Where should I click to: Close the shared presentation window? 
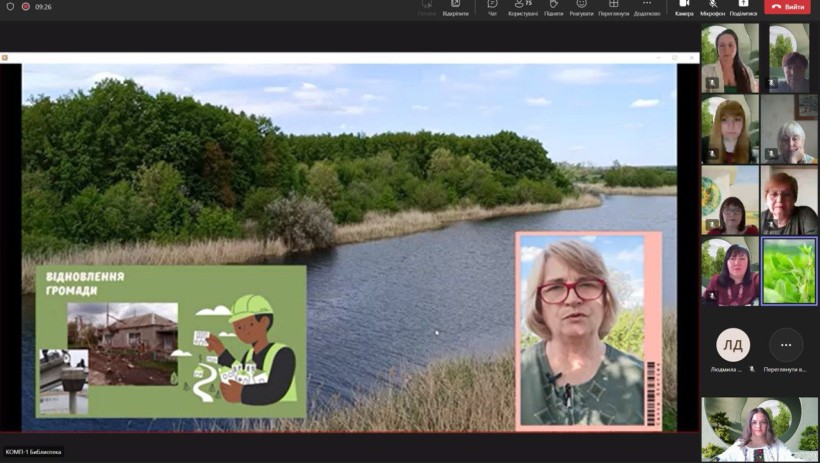point(691,58)
